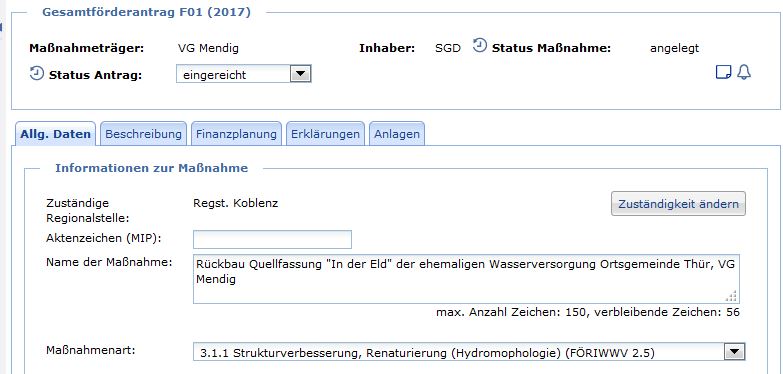Open history icon beside Status Antrag

[36, 73]
